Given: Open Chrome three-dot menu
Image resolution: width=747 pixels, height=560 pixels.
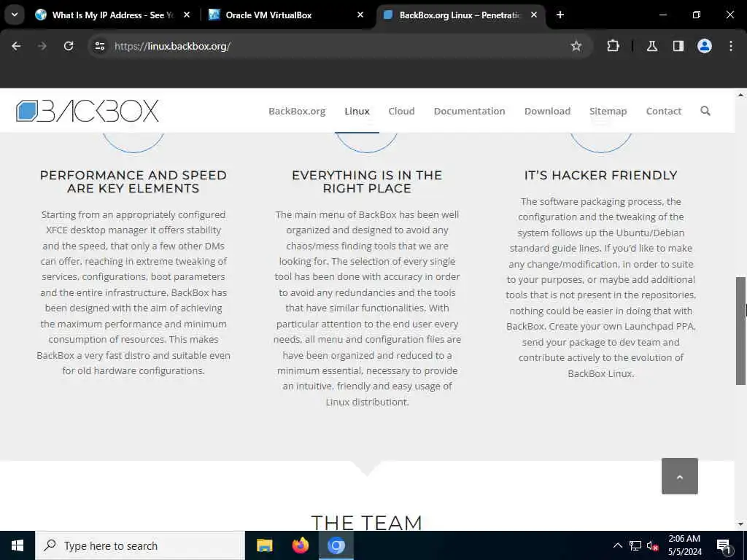Looking at the screenshot, I should click(731, 46).
